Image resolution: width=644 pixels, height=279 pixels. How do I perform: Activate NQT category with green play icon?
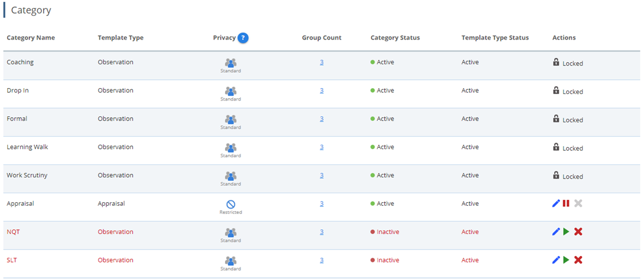point(566,232)
